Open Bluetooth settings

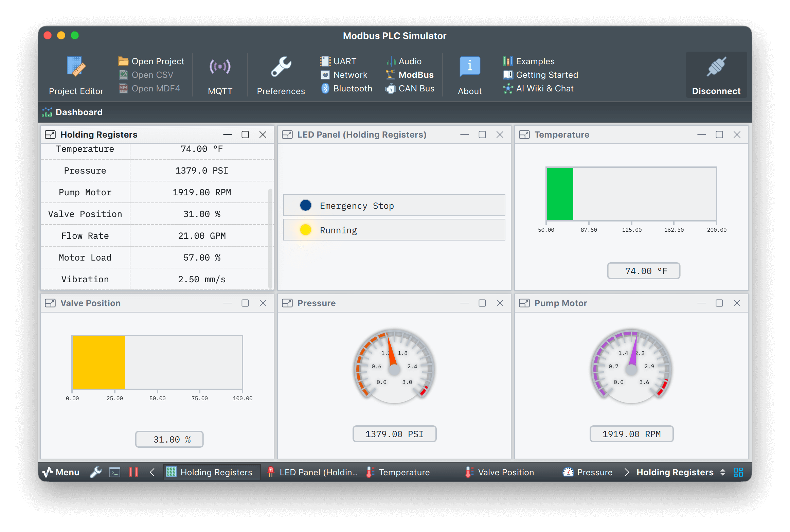[346, 88]
